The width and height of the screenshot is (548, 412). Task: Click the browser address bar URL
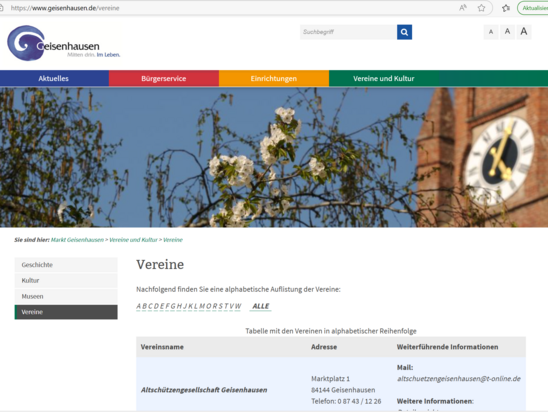(65, 8)
